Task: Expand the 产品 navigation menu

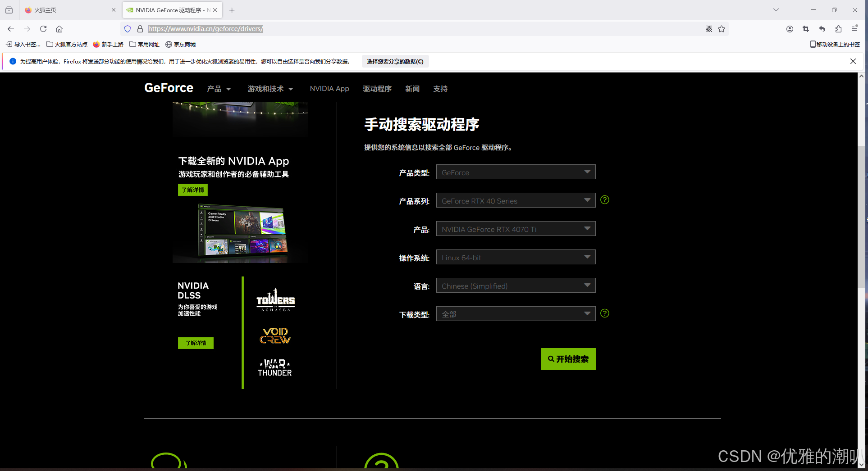Action: coord(219,89)
